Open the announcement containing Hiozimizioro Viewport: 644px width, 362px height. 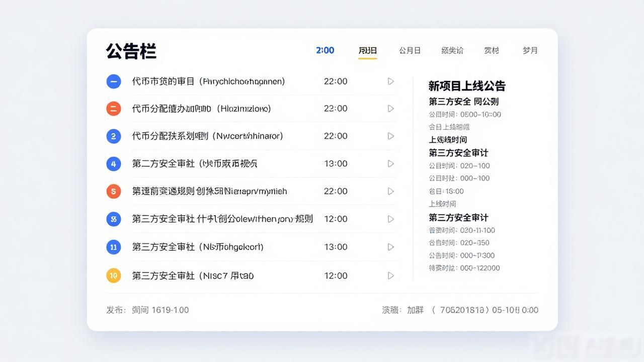[x=201, y=109]
